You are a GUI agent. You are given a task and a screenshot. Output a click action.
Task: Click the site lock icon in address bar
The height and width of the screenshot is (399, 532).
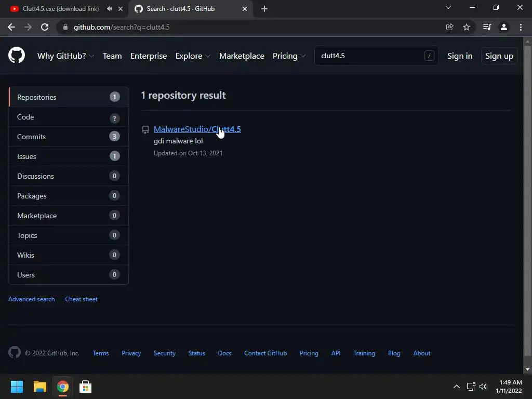point(65,27)
